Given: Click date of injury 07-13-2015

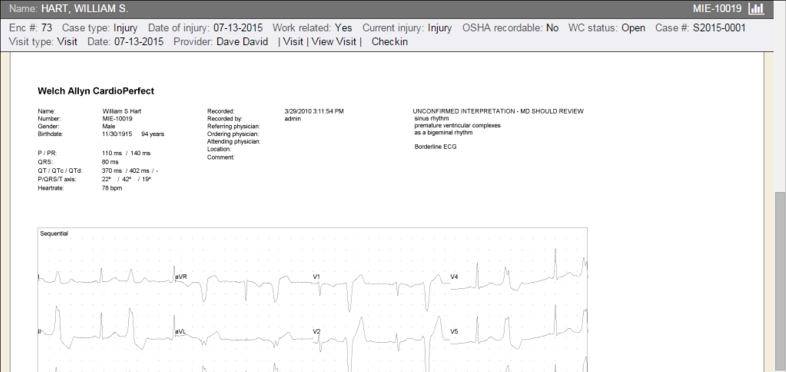Looking at the screenshot, I should click(238, 28).
